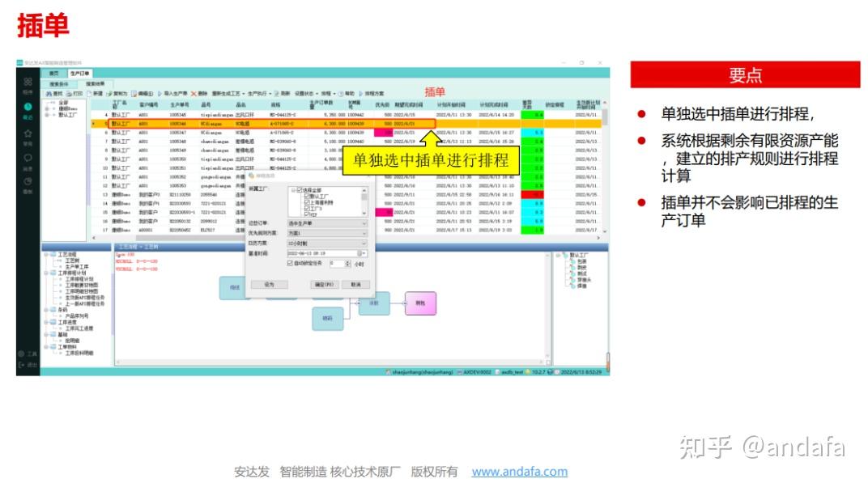Click the 编辑 edit icon

point(138,92)
